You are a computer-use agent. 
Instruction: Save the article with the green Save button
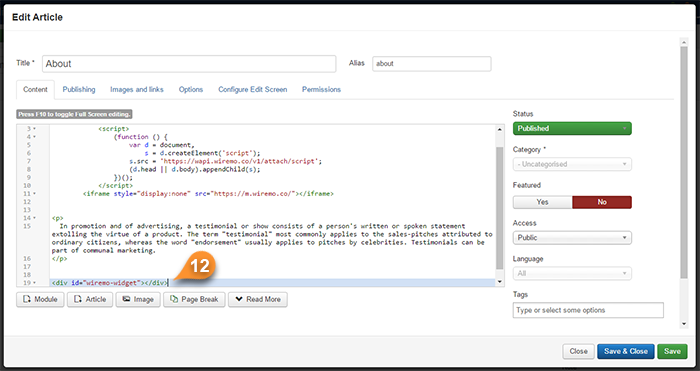click(672, 351)
